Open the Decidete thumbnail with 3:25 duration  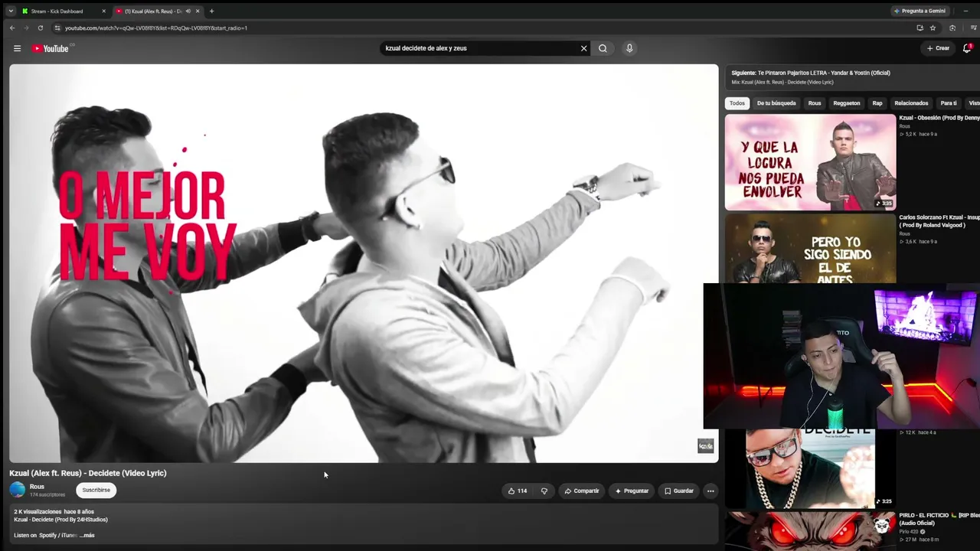810,468
